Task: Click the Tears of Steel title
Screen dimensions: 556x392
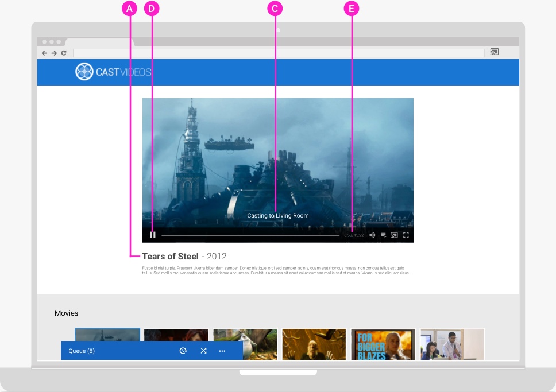Action: tap(170, 257)
